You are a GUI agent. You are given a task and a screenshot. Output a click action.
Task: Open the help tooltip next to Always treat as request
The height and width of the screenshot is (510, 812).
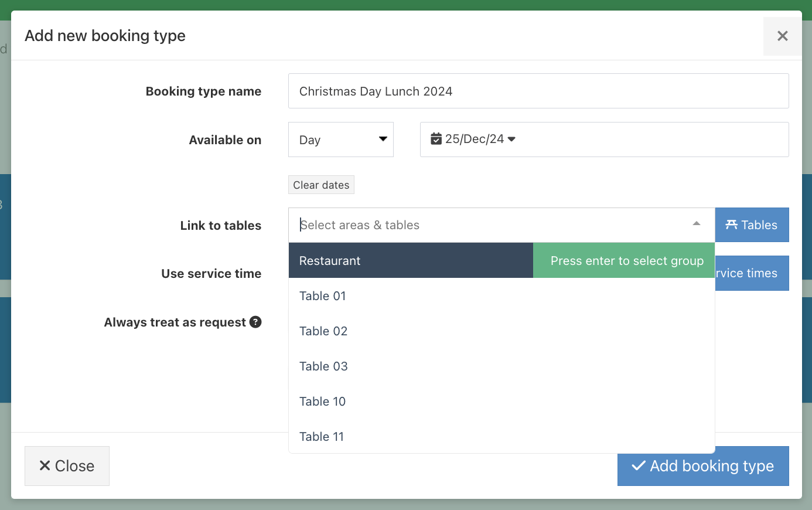(255, 322)
